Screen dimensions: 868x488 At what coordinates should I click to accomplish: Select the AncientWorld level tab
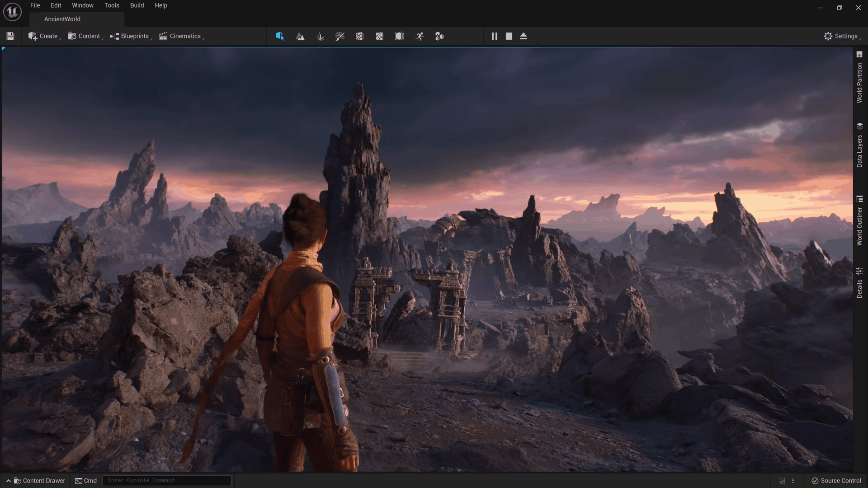tap(62, 19)
